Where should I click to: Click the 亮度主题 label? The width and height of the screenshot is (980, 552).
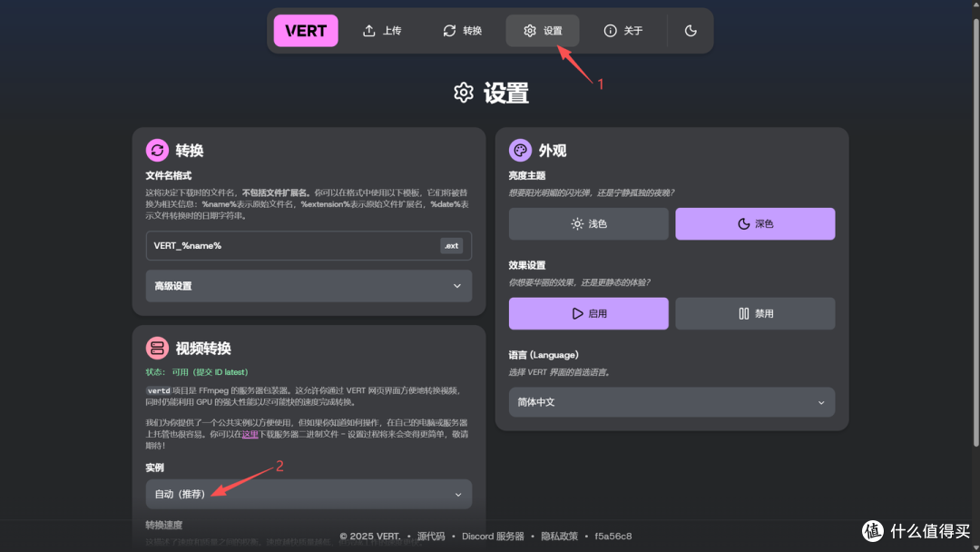click(527, 175)
